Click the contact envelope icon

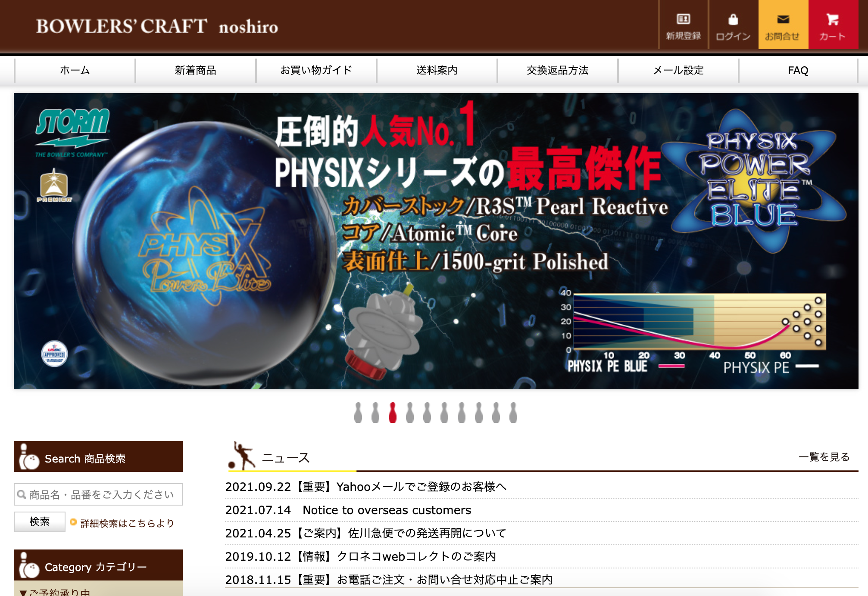[x=783, y=20]
